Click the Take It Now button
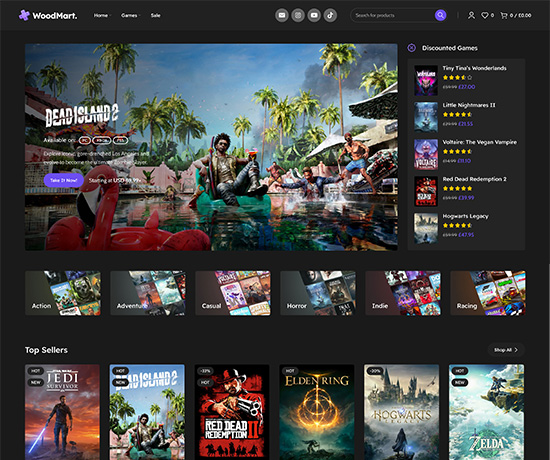The width and height of the screenshot is (550, 460). [63, 180]
